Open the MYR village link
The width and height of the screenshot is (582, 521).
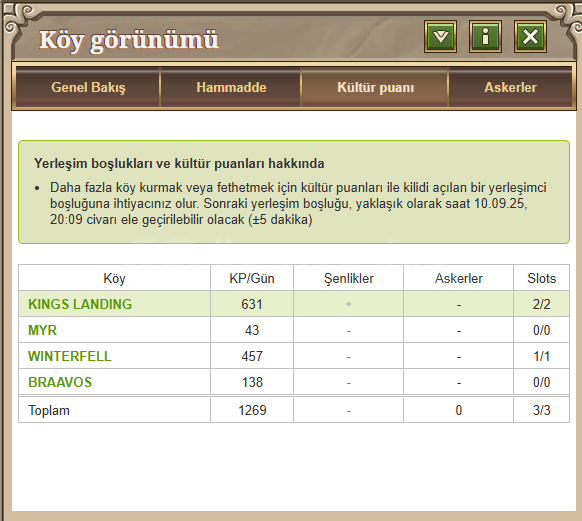(42, 330)
